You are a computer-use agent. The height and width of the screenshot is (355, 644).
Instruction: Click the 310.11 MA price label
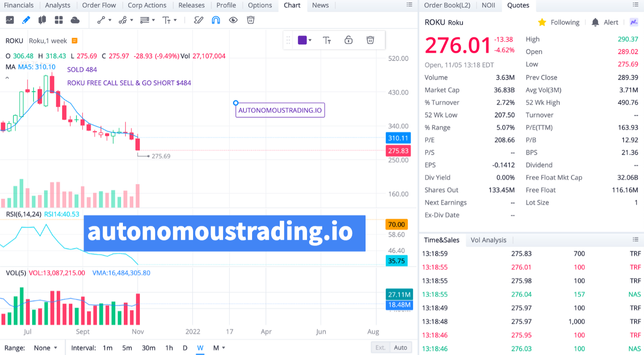click(x=398, y=138)
